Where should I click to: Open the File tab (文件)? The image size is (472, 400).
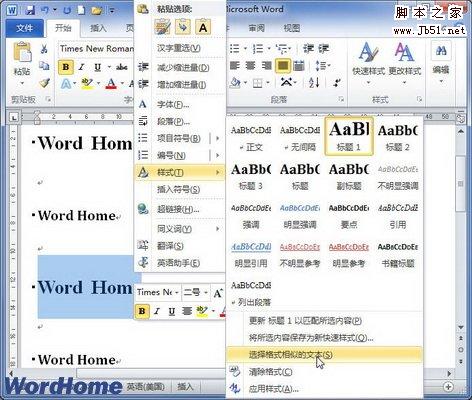pos(24,28)
